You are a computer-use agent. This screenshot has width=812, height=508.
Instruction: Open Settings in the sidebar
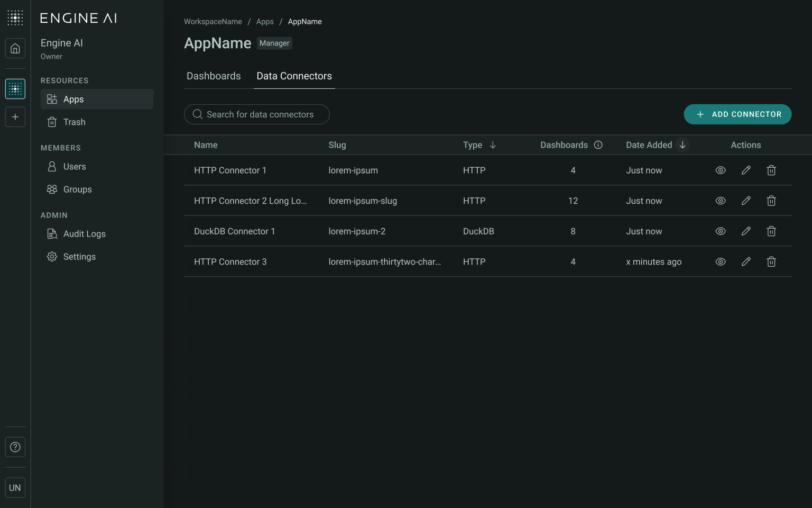97,257
